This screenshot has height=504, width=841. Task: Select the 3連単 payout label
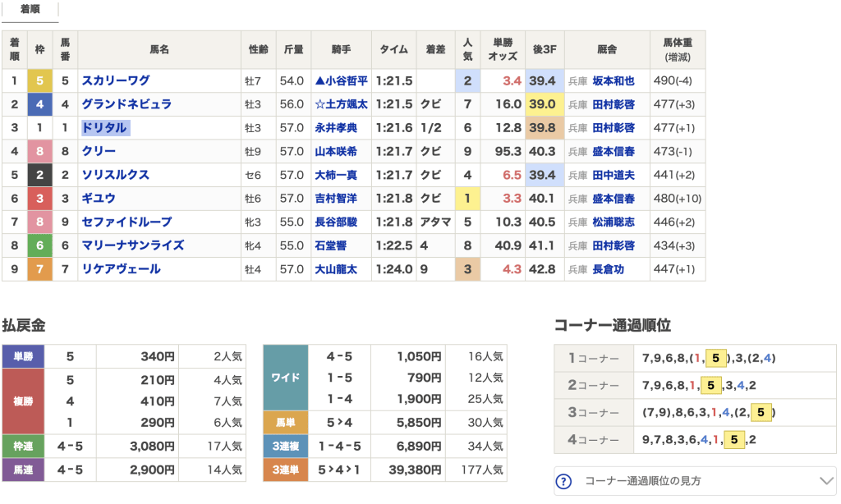pos(285,470)
